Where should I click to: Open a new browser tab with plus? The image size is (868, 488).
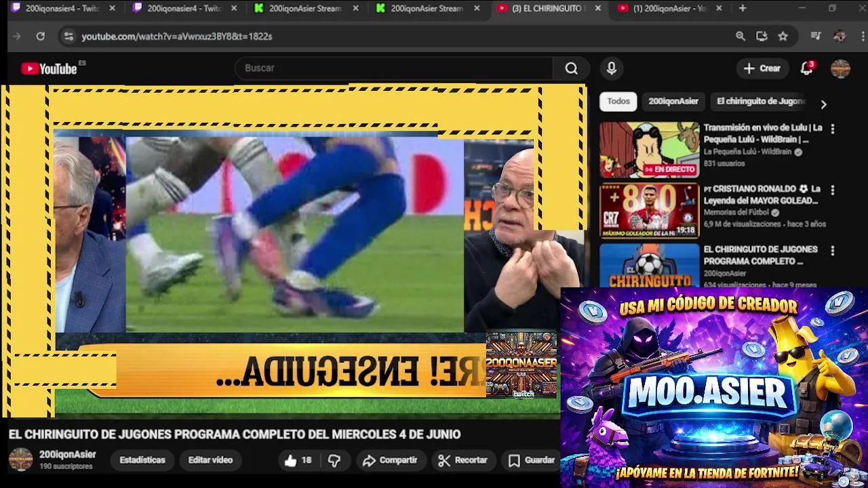743,8
